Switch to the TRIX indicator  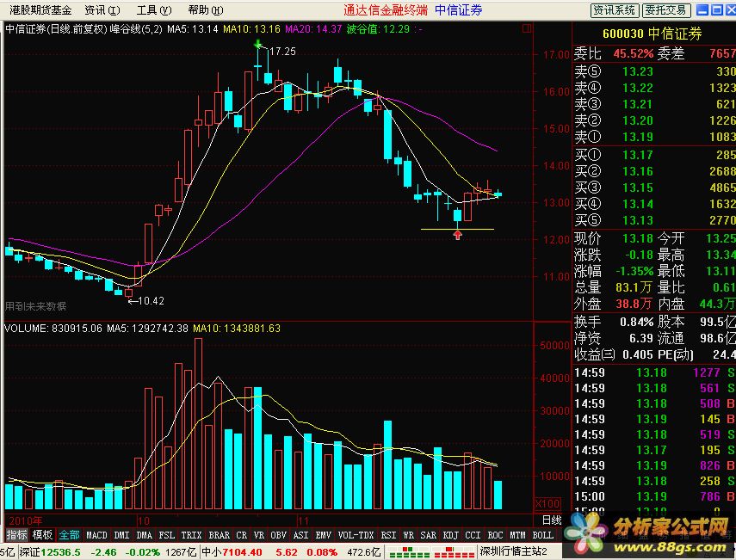191,535
